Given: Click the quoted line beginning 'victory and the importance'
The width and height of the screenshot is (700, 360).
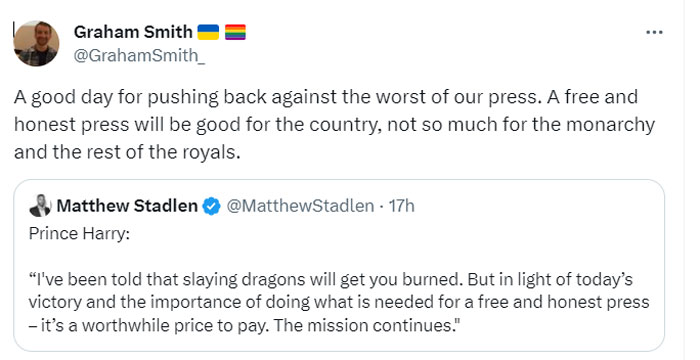Looking at the screenshot, I should click(x=339, y=302).
